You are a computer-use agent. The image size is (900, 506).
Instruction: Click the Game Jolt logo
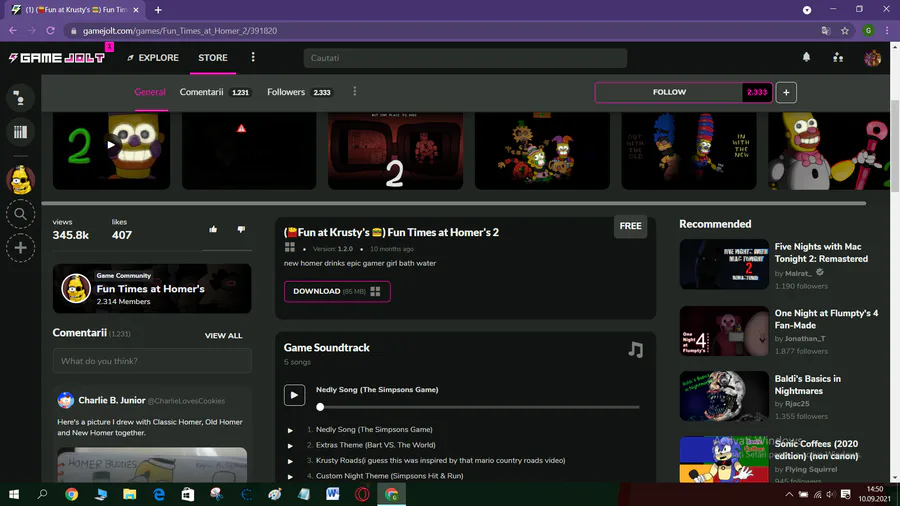coord(57,58)
